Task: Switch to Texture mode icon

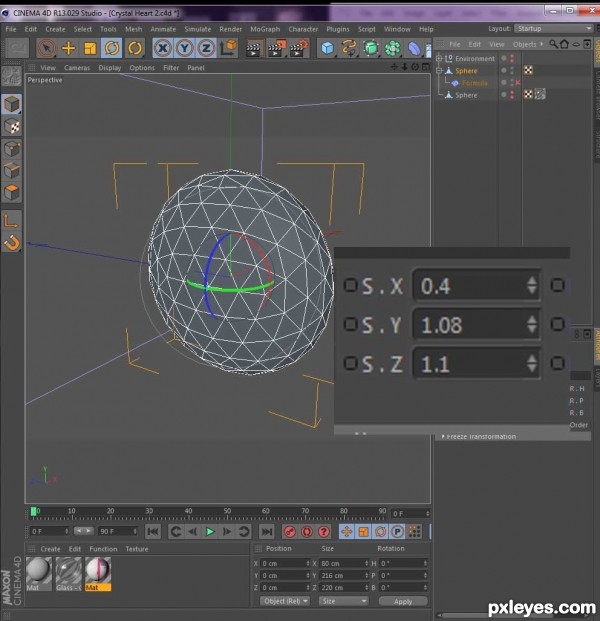Action: (12, 127)
